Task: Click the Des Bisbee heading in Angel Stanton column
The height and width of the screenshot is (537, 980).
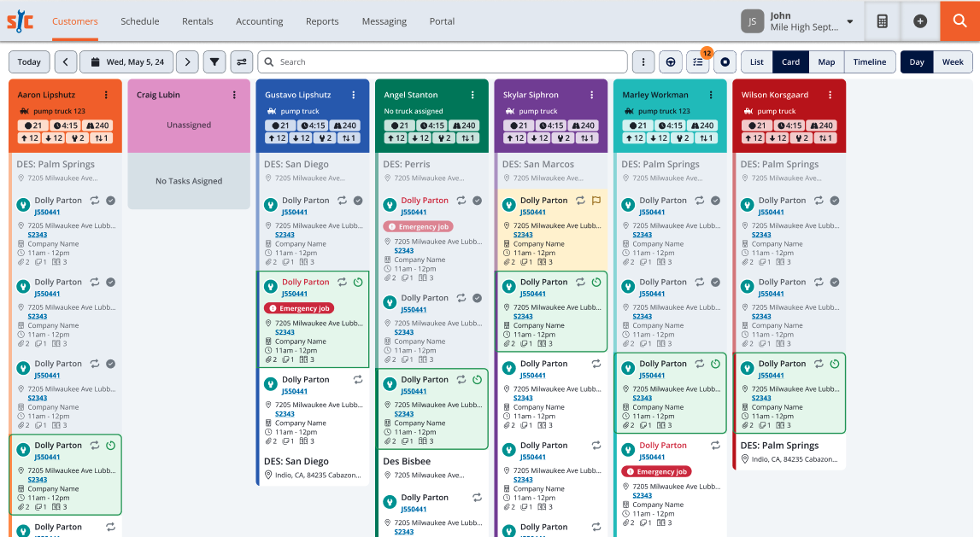Action: pos(407,462)
